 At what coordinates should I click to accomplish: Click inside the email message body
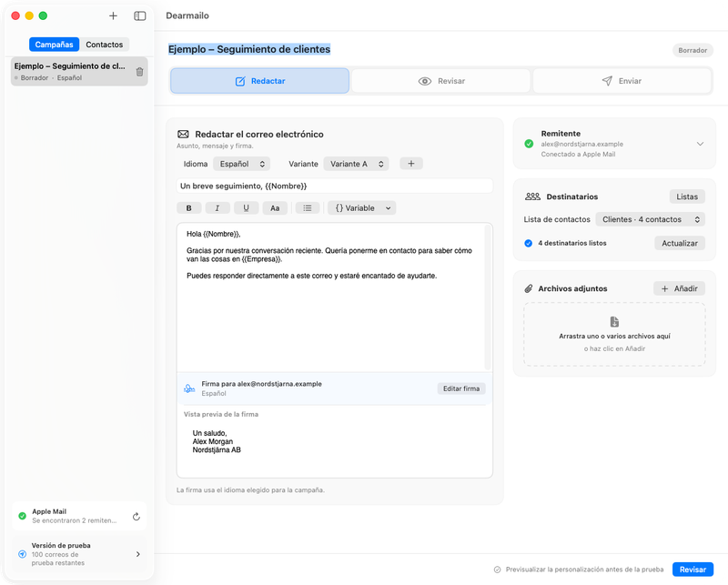(330, 298)
